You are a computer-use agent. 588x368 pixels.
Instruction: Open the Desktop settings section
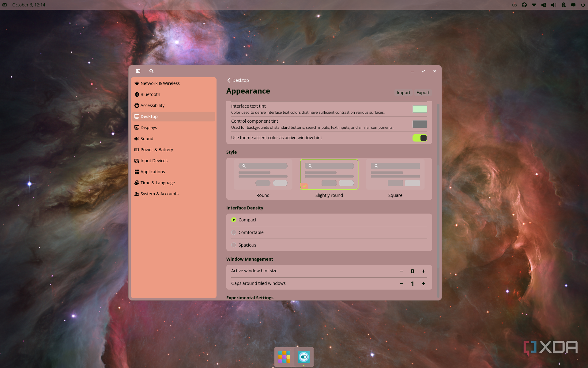point(174,117)
